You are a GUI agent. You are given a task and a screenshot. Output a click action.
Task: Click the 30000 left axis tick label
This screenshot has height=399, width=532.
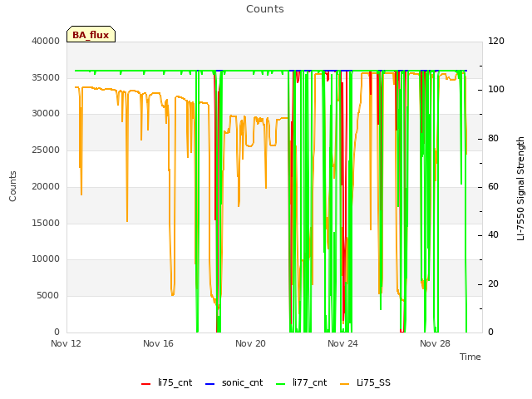tap(46, 113)
